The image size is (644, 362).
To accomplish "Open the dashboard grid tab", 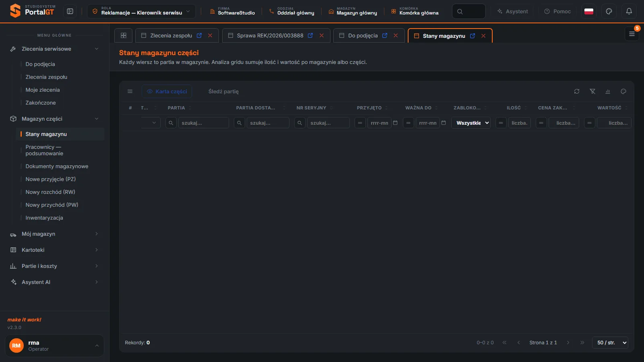I will pos(124,35).
